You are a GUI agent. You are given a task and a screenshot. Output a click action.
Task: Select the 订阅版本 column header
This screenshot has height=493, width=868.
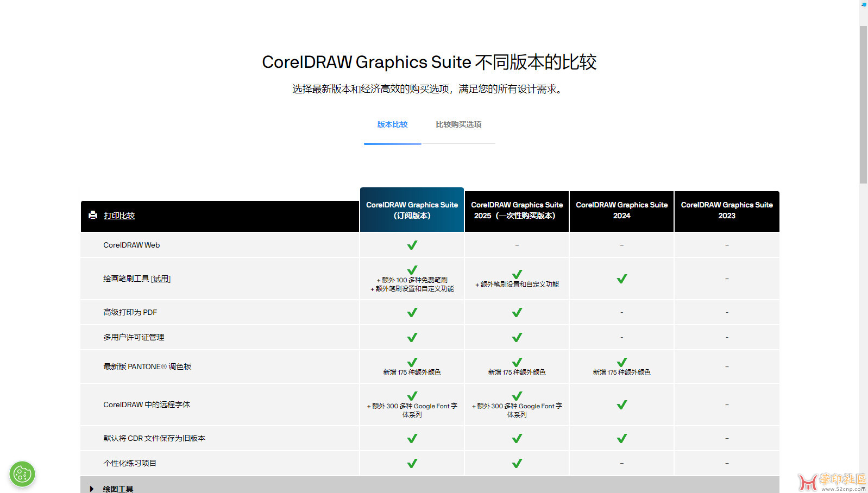(412, 210)
